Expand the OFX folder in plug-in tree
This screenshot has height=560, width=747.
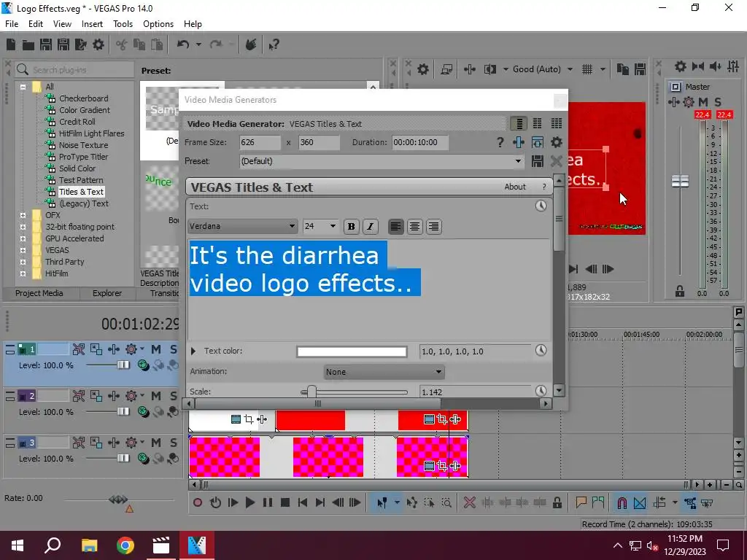[x=23, y=215]
